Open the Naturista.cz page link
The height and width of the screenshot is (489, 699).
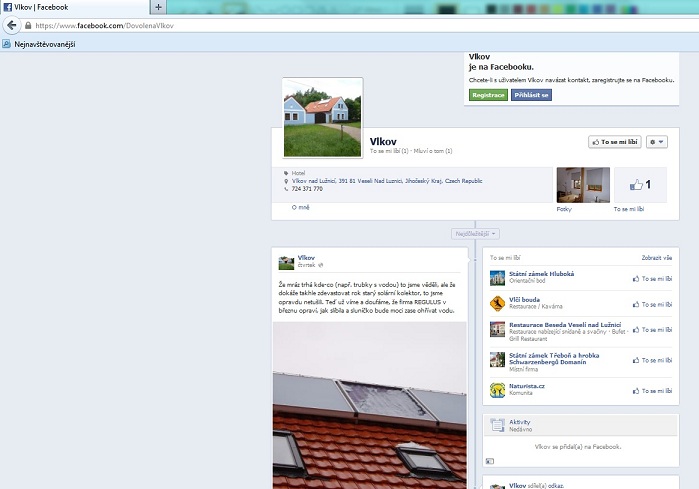pyautogui.click(x=527, y=386)
